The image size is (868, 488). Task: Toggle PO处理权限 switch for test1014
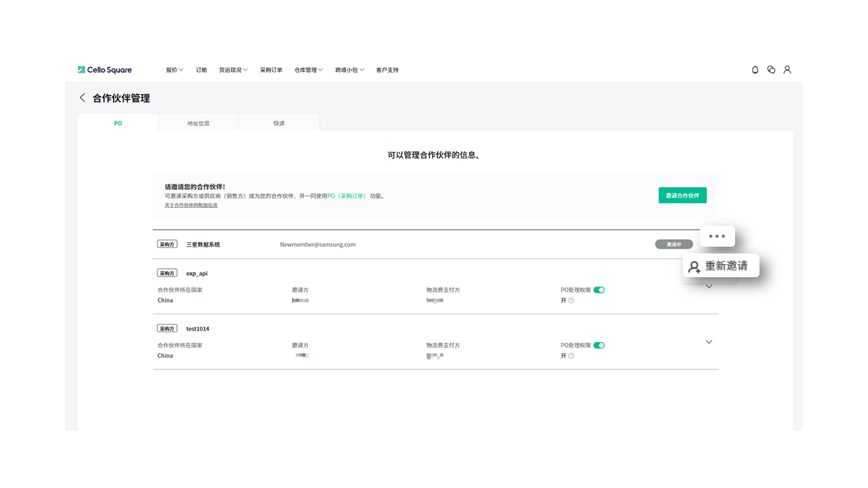[599, 345]
